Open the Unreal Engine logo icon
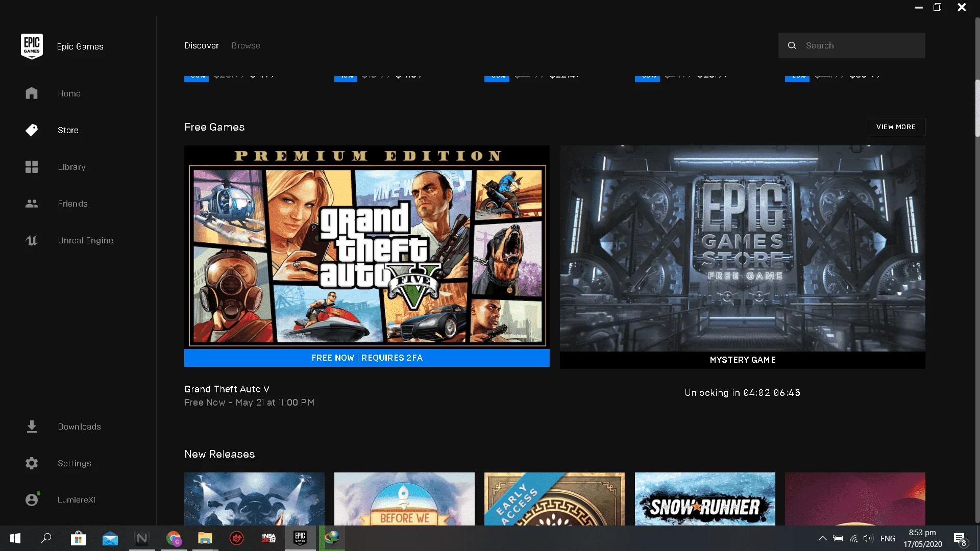The image size is (980, 551). pos(32,240)
